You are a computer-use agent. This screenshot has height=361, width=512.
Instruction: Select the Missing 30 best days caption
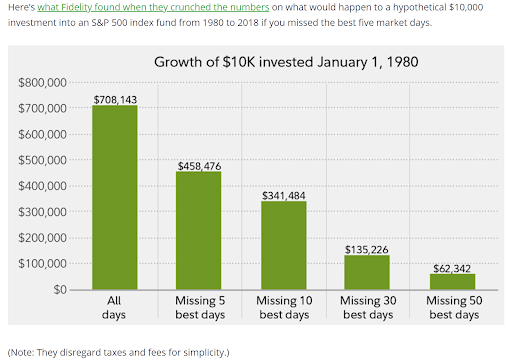pos(368,307)
